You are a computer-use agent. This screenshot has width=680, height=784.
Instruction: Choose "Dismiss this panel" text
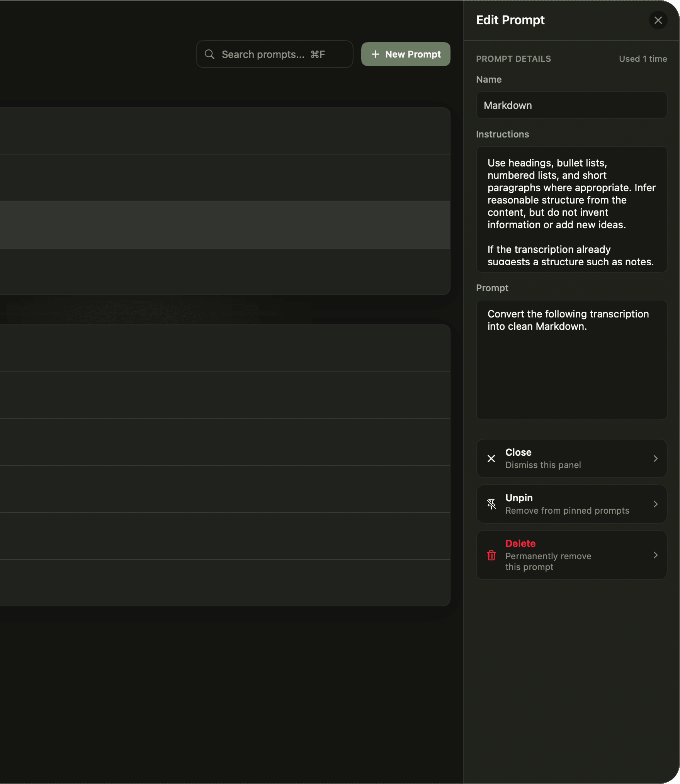pos(543,465)
